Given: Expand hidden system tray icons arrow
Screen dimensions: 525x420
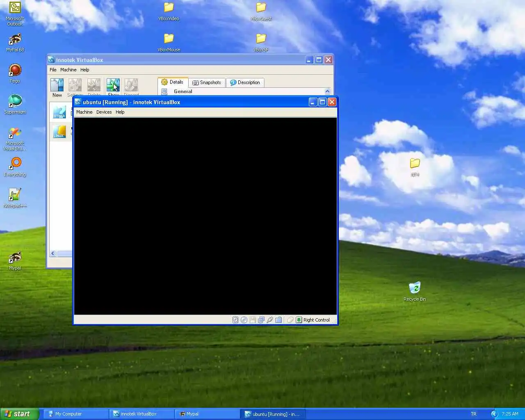Looking at the screenshot, I should pyautogui.click(x=494, y=414).
